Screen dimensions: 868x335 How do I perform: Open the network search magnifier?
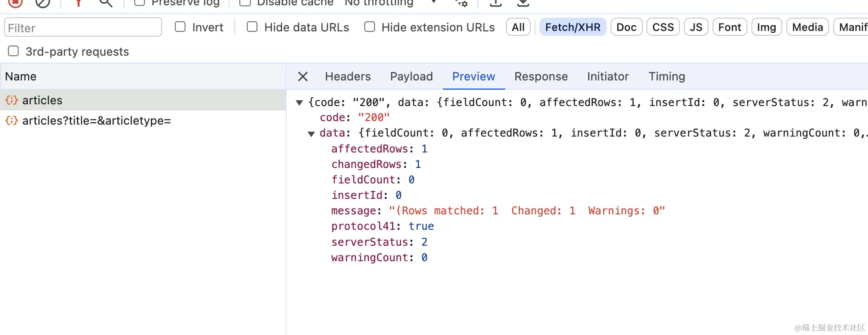106,3
